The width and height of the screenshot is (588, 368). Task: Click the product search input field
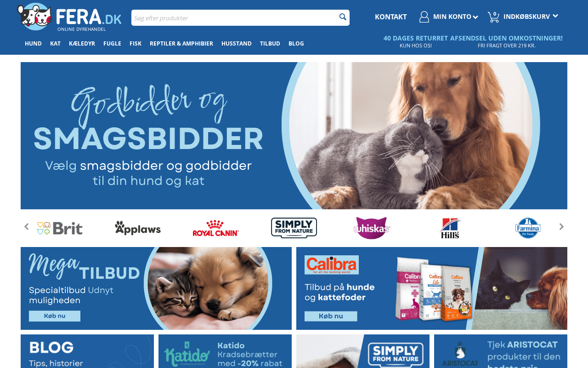[234, 17]
